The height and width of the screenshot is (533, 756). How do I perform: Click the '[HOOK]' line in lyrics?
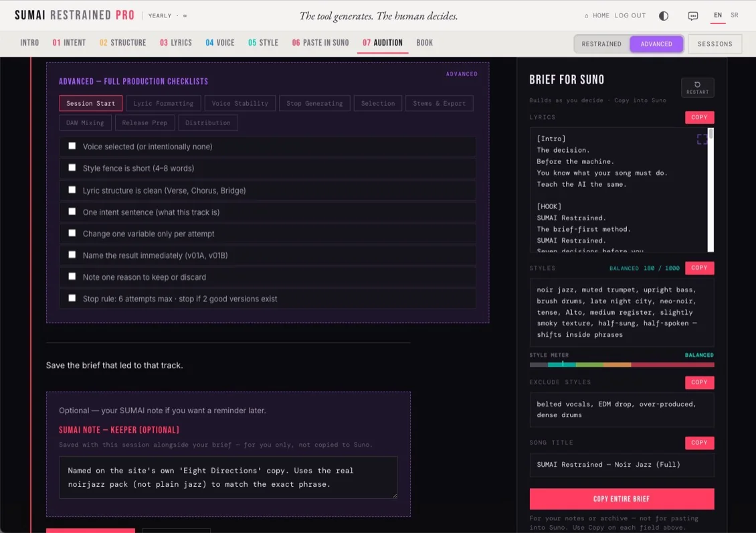(549, 206)
